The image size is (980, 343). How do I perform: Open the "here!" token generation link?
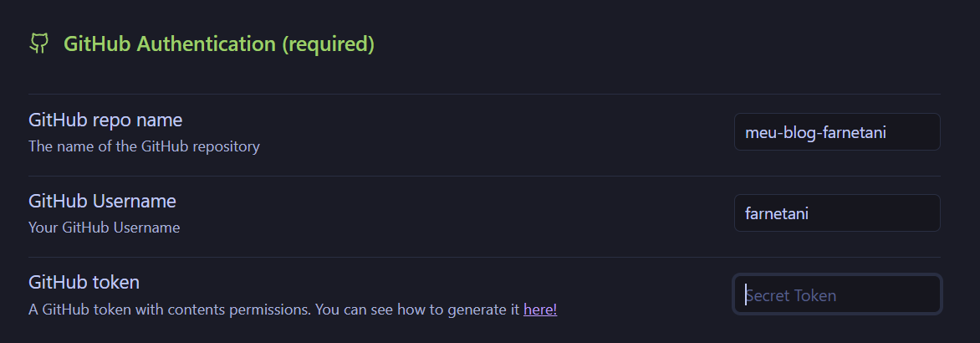tap(540, 310)
